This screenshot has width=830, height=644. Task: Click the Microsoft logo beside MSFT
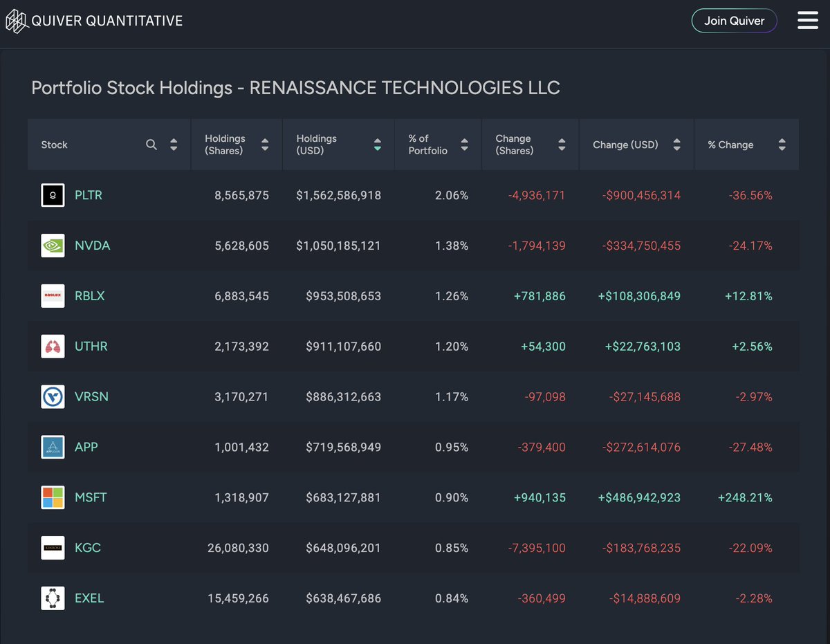click(53, 497)
